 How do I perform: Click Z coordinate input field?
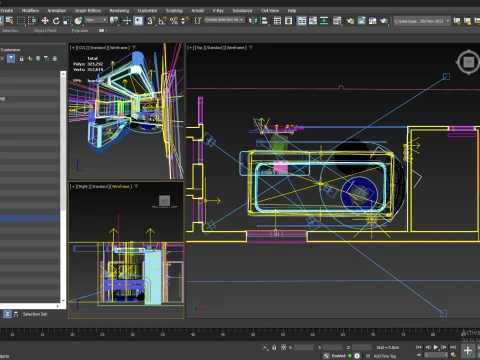click(361, 347)
